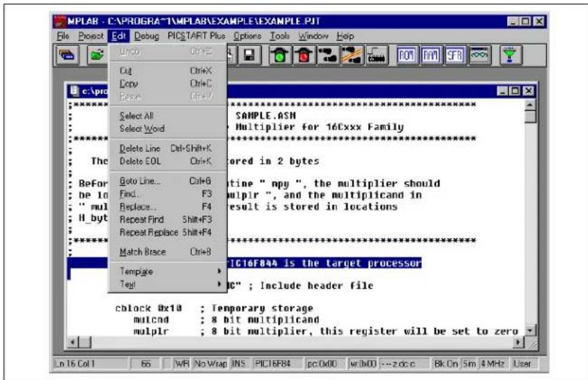588x380 pixels.
Task: Choose Find... in Edit menu
Action: [167, 194]
